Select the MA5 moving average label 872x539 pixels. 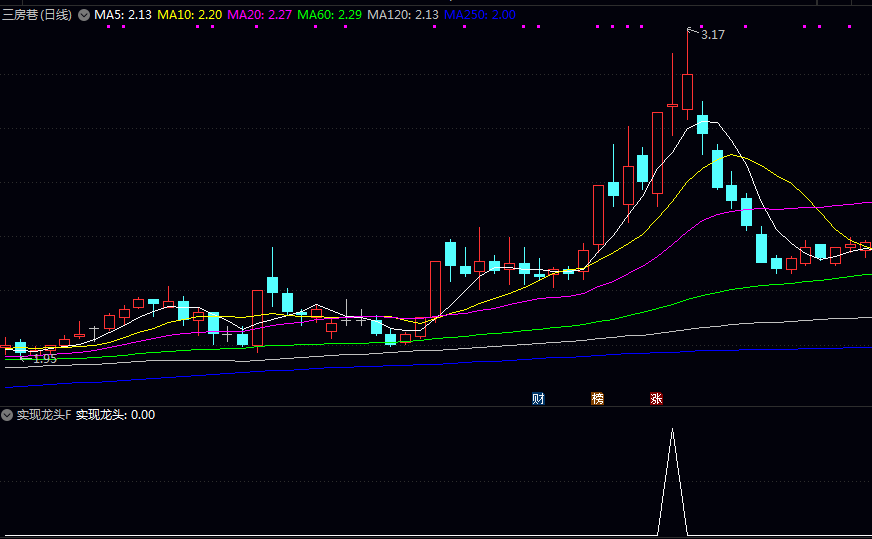(x=123, y=15)
